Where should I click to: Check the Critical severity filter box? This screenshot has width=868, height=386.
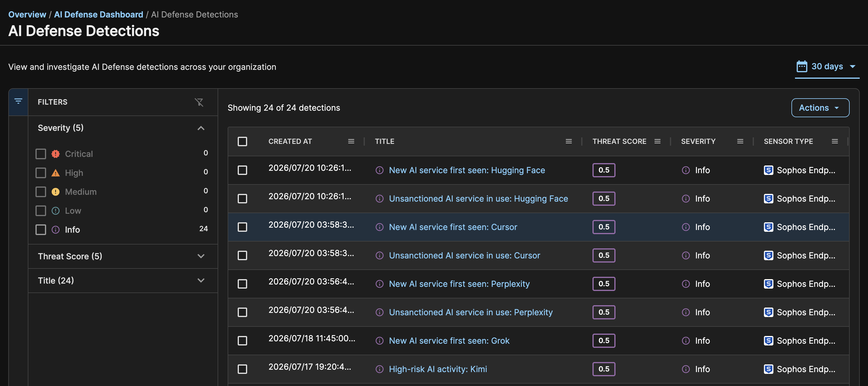click(x=41, y=154)
